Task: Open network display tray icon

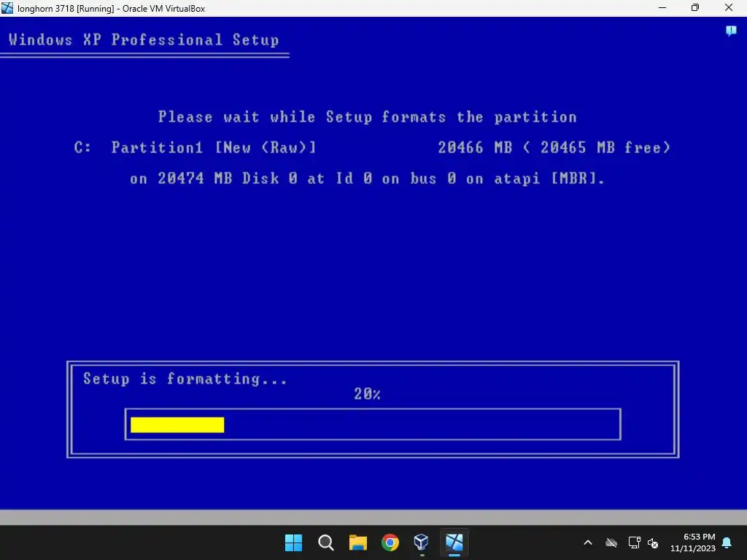Action: point(634,542)
